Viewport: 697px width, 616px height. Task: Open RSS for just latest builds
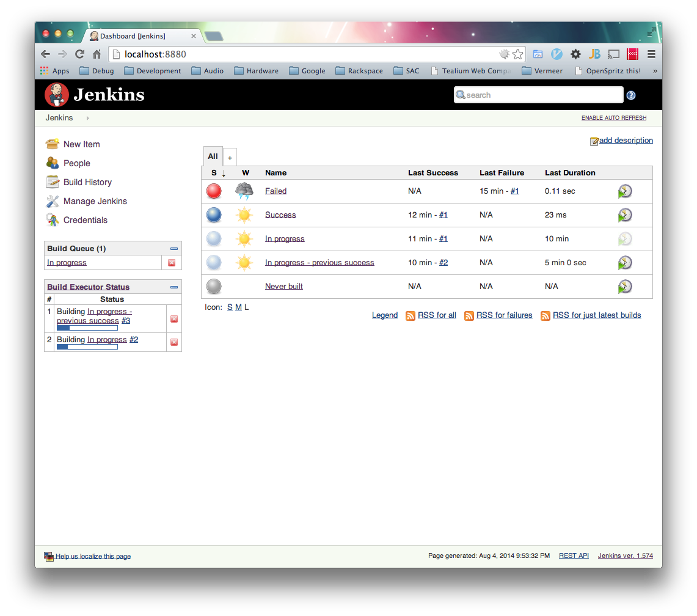tap(597, 315)
